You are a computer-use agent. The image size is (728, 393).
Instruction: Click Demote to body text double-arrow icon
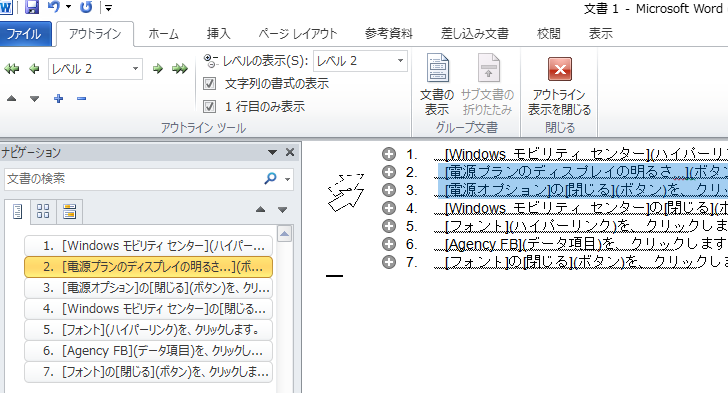tap(180, 69)
